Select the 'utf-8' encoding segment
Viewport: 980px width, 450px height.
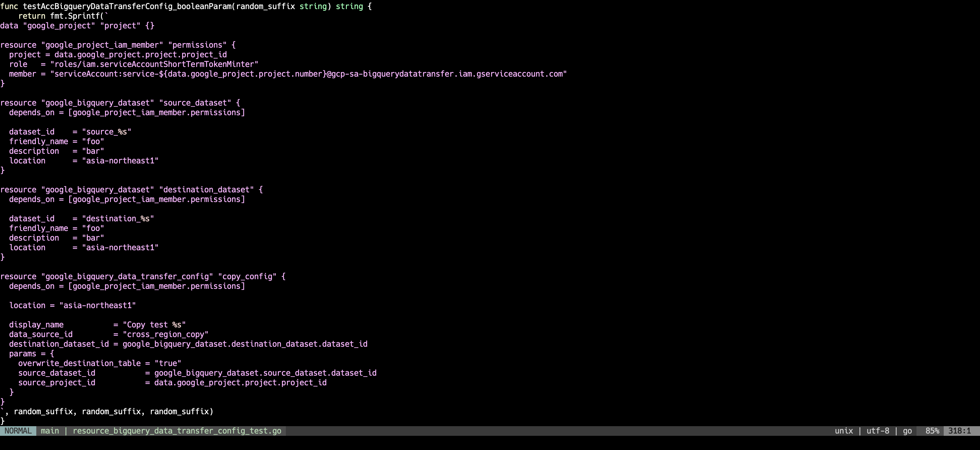pyautogui.click(x=878, y=431)
